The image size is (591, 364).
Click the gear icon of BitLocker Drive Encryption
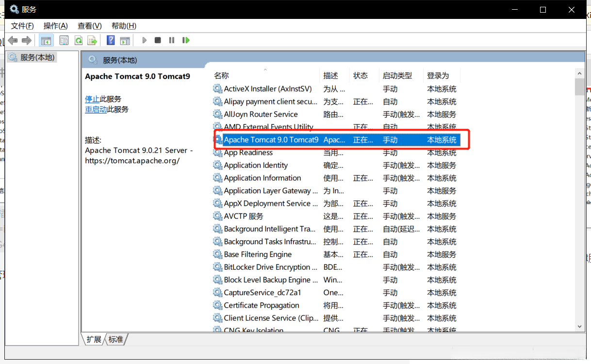coord(218,267)
